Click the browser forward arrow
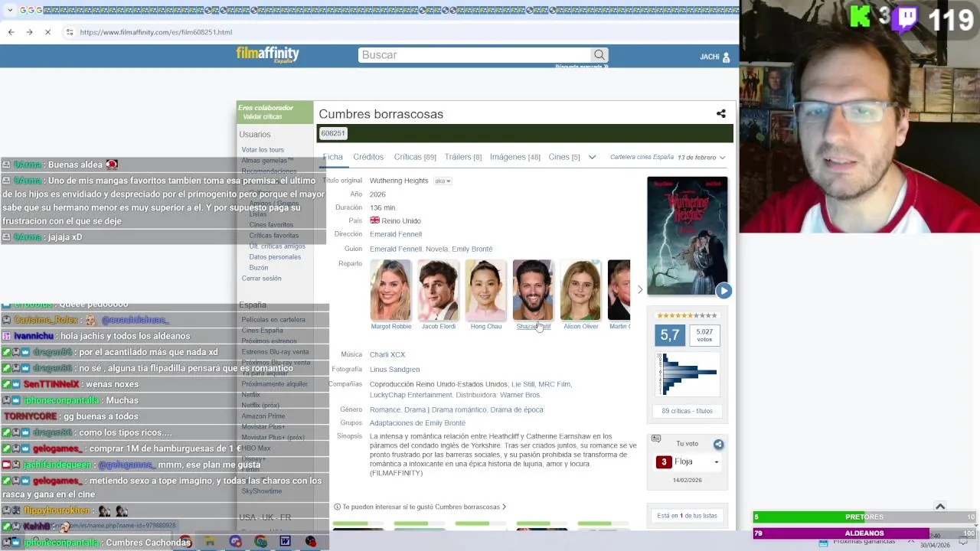This screenshot has height=551, width=980. pyautogui.click(x=29, y=32)
